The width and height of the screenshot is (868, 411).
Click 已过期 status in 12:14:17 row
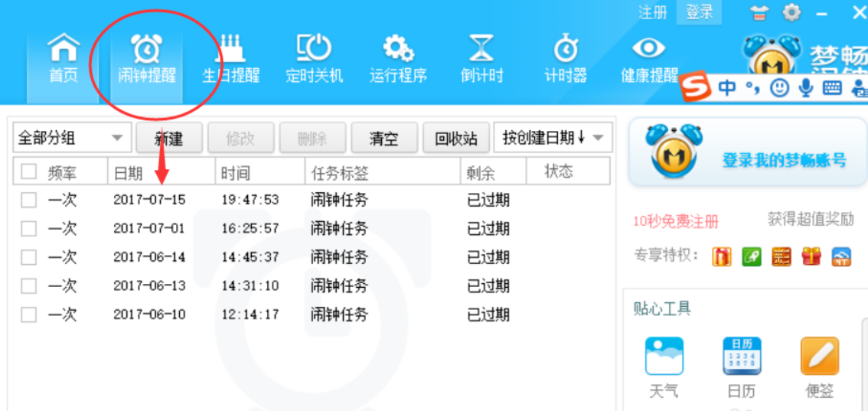488,315
